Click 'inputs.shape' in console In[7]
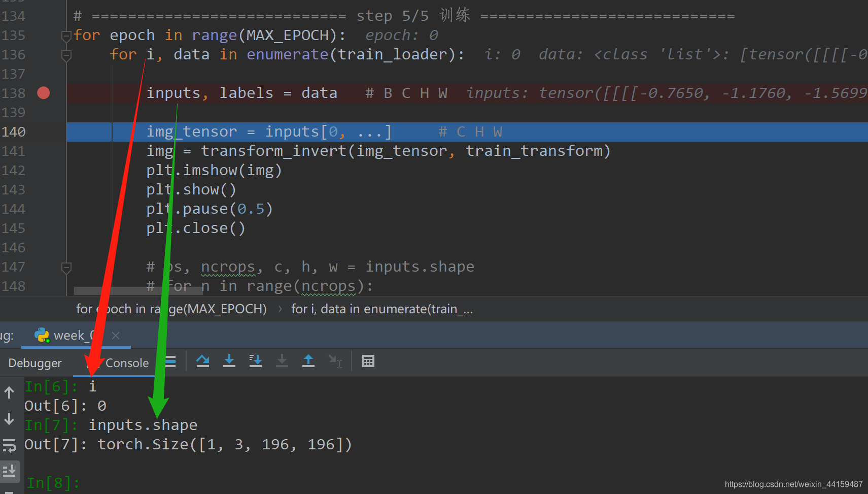The image size is (868, 494). pyautogui.click(x=143, y=425)
